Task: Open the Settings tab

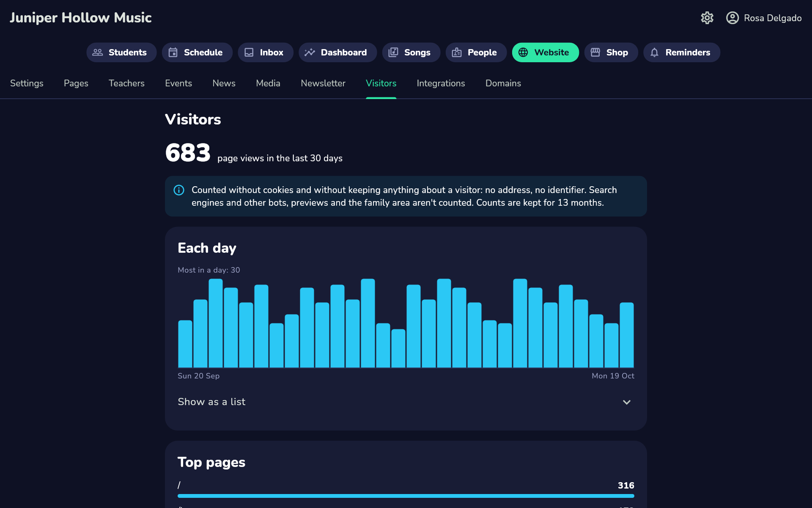Action: point(27,83)
